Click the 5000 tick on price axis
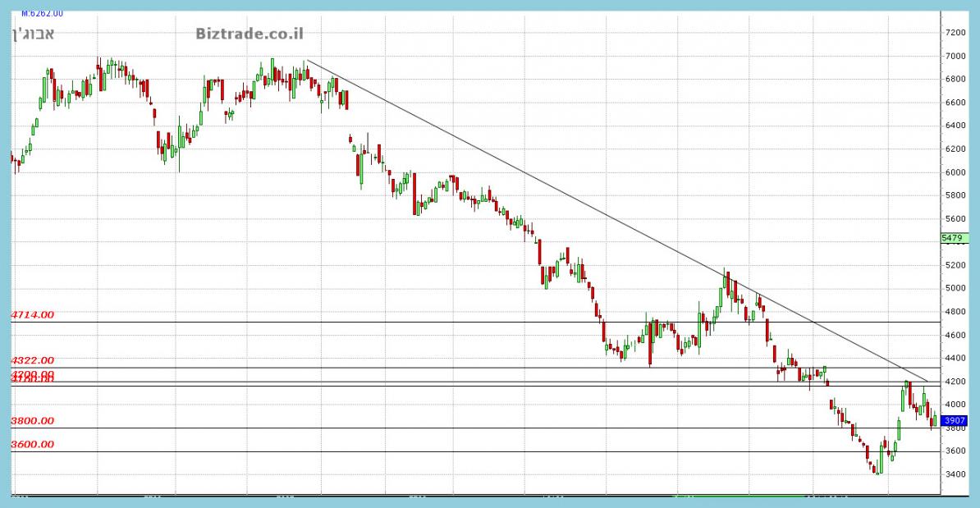Screen dimensions: 980x508 pos(955,288)
